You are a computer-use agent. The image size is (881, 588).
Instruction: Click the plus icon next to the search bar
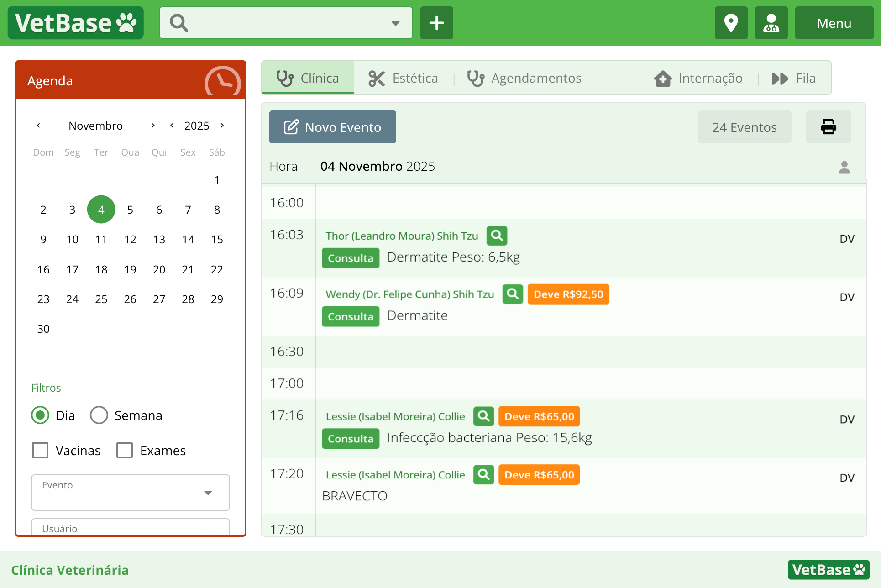coord(436,23)
